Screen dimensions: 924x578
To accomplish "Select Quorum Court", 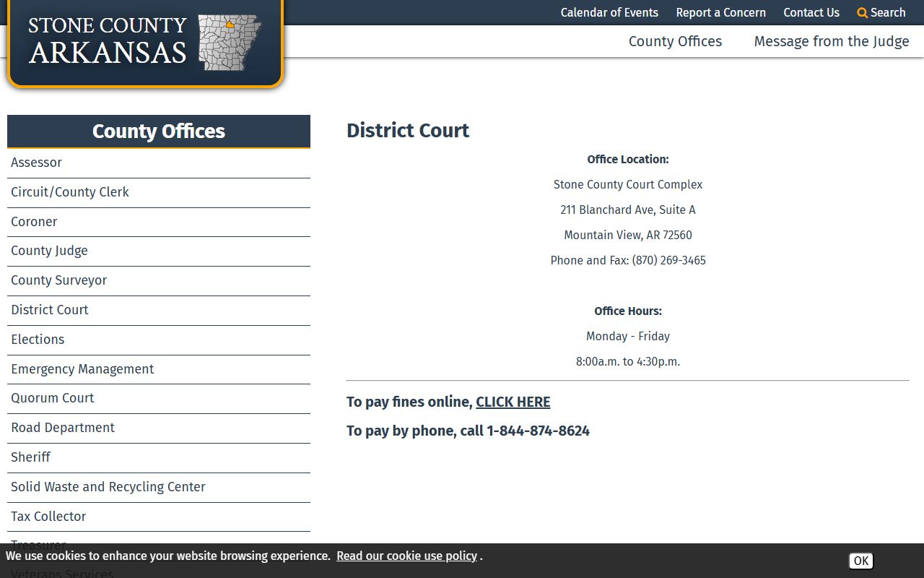I will point(159,398).
